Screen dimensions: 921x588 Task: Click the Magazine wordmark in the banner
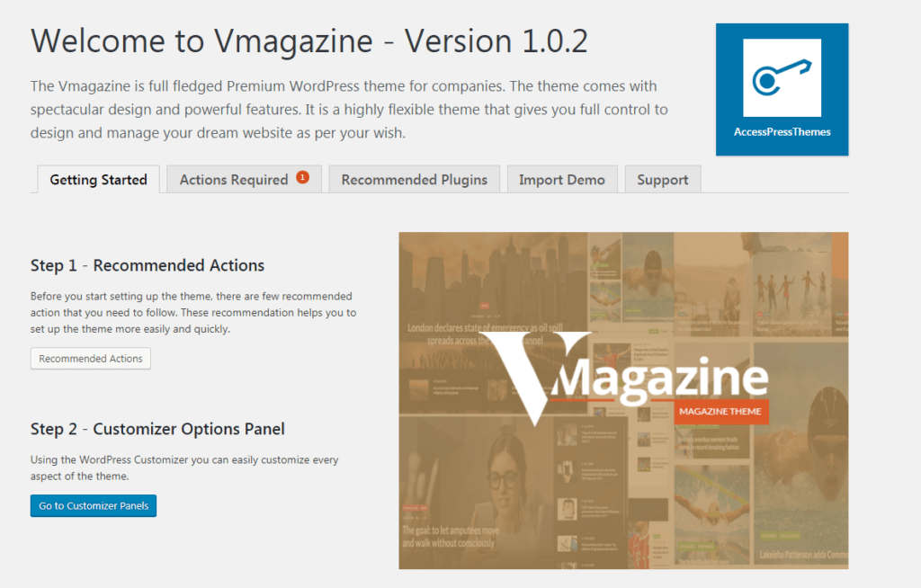coord(659,379)
